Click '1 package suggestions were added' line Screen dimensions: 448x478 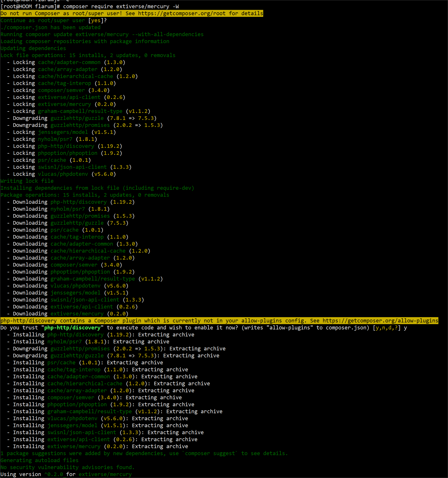pos(144,453)
